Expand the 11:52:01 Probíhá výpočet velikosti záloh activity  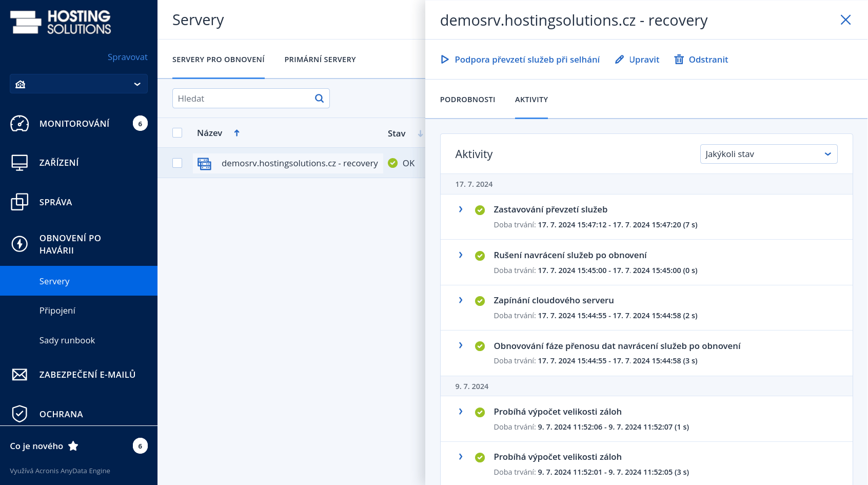(461, 457)
